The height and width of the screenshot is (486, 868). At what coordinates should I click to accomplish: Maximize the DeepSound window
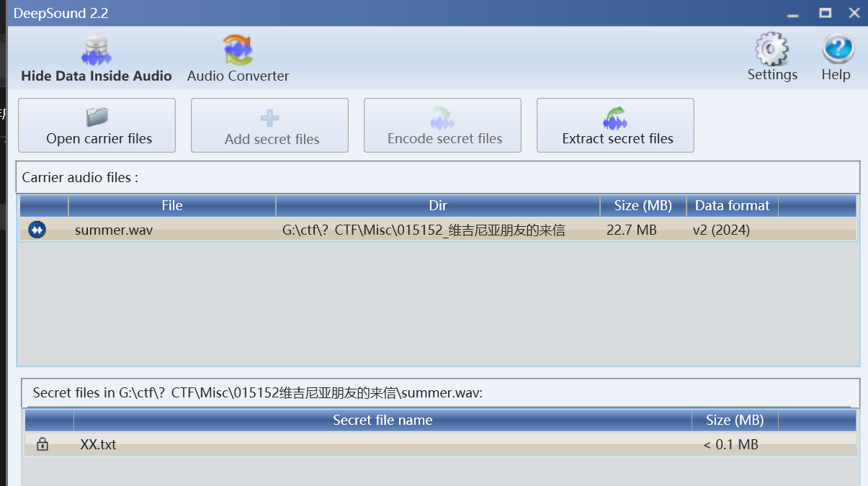click(826, 12)
